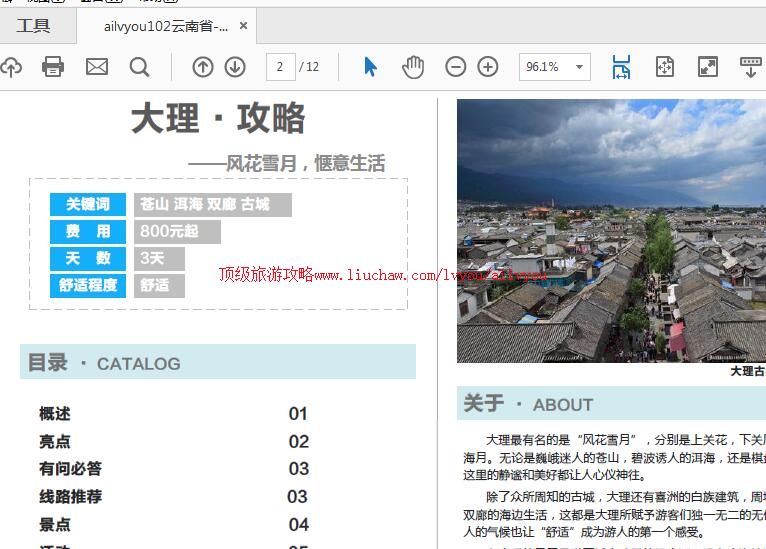Go to previous page arrow

203,67
